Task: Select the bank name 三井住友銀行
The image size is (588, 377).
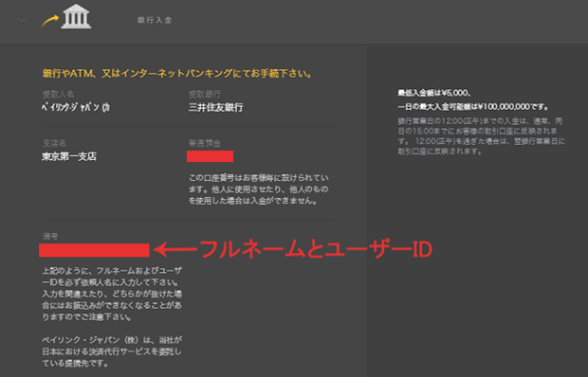Action: (x=215, y=107)
